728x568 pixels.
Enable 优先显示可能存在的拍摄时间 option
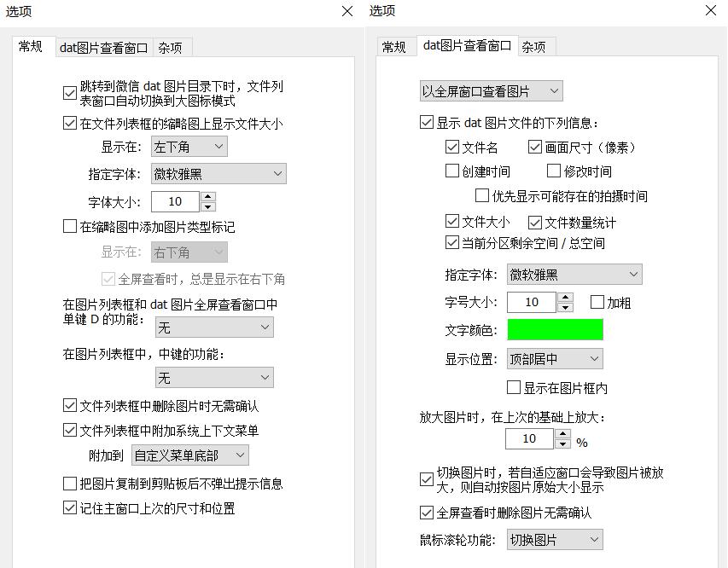(x=480, y=195)
